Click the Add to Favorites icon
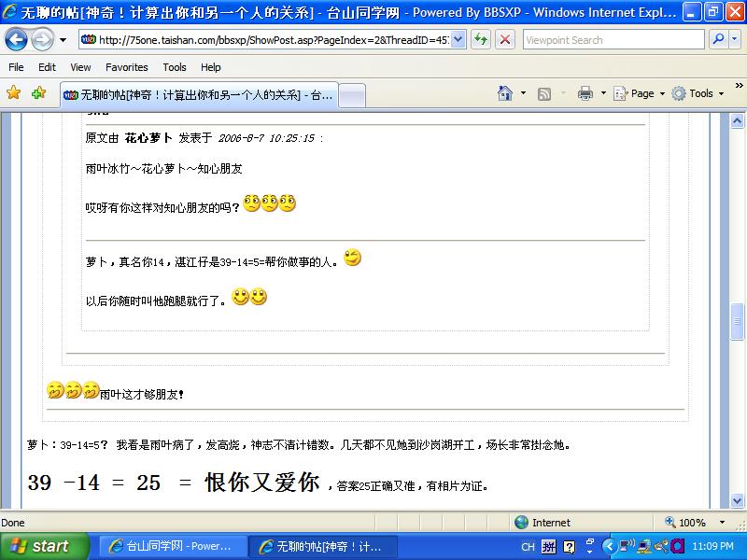The width and height of the screenshot is (747, 560). (38, 93)
